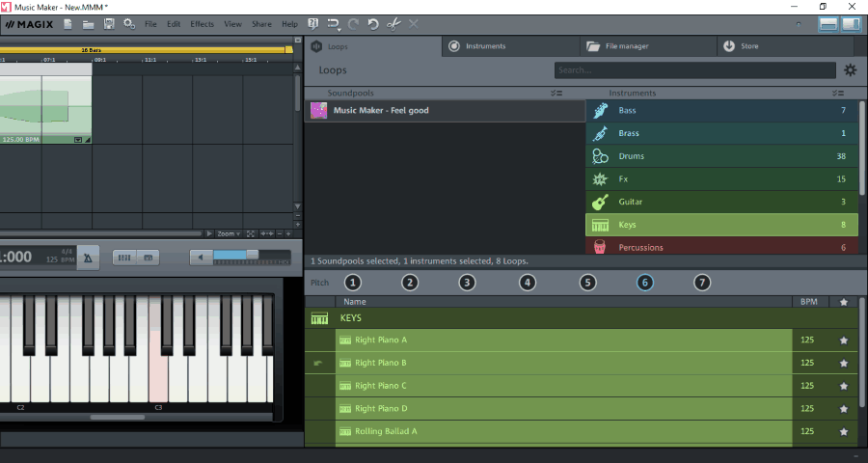Click the delete X icon in toolbar
868x463 pixels.
[x=414, y=24]
